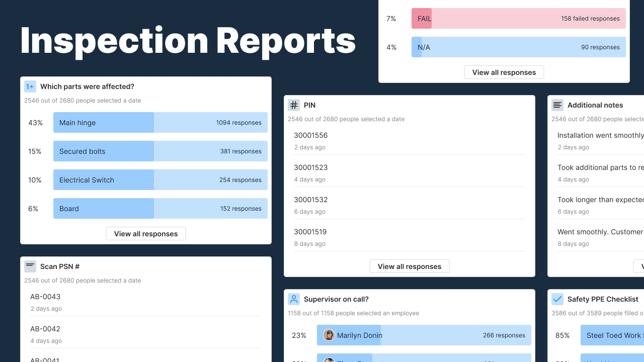Select the N/A response bar
The image size is (644, 362).
pos(518,47)
